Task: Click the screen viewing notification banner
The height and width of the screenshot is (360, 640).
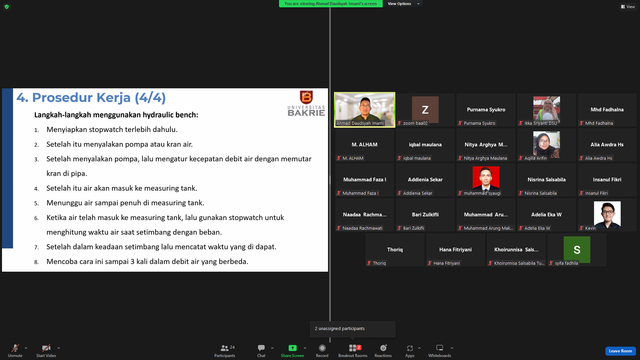Action: (x=331, y=4)
